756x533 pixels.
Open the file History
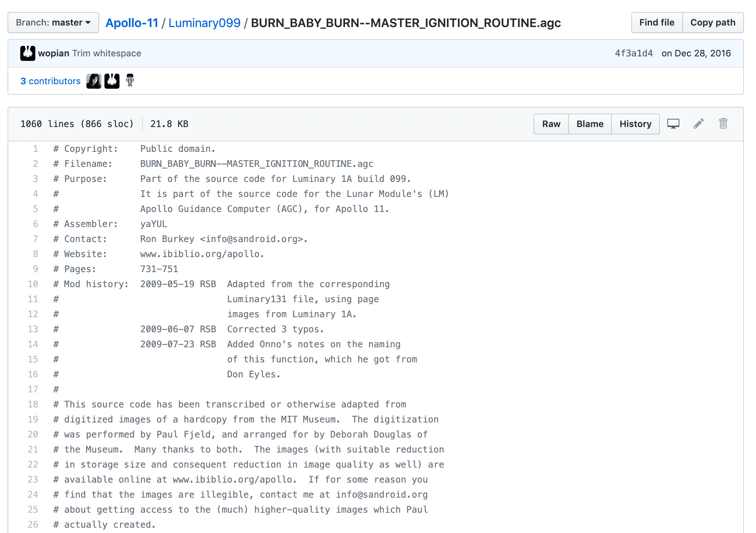click(635, 124)
